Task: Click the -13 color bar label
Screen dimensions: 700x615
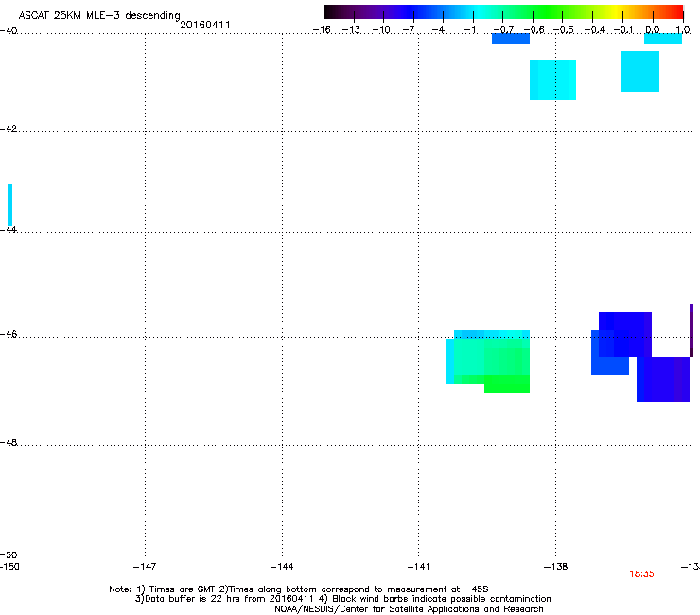Action: pyautogui.click(x=351, y=30)
